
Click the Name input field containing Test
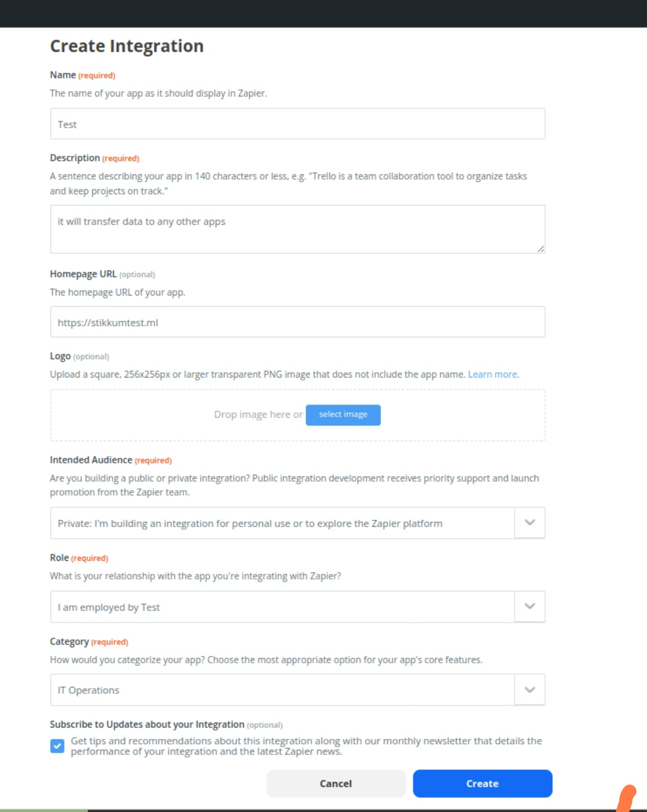tap(297, 124)
